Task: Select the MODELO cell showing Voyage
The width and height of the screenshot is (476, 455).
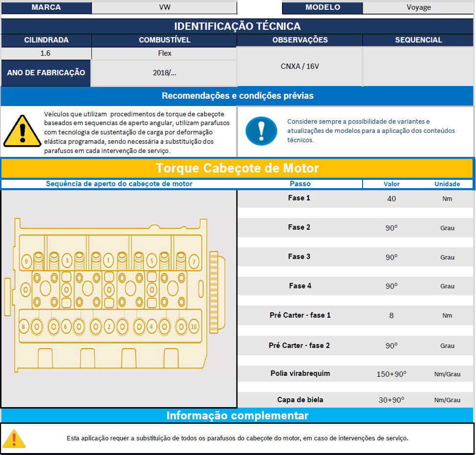Action: (418, 7)
